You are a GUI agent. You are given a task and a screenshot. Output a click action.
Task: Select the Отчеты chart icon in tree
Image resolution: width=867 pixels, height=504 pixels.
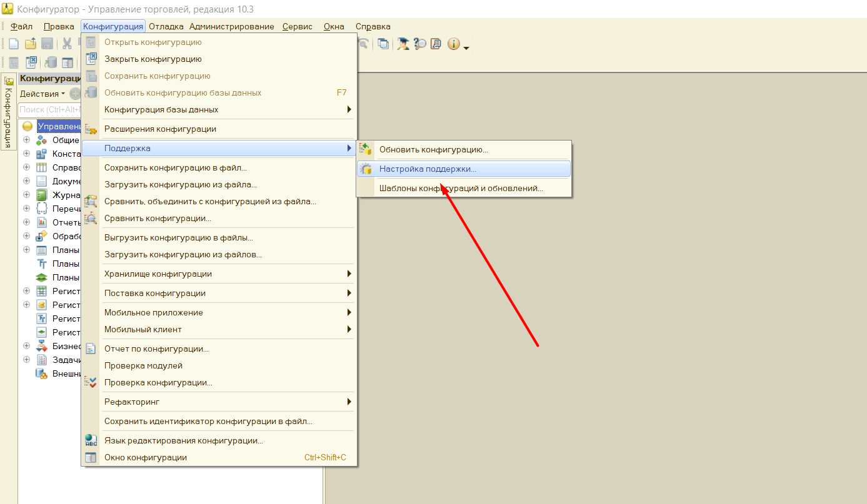click(42, 222)
